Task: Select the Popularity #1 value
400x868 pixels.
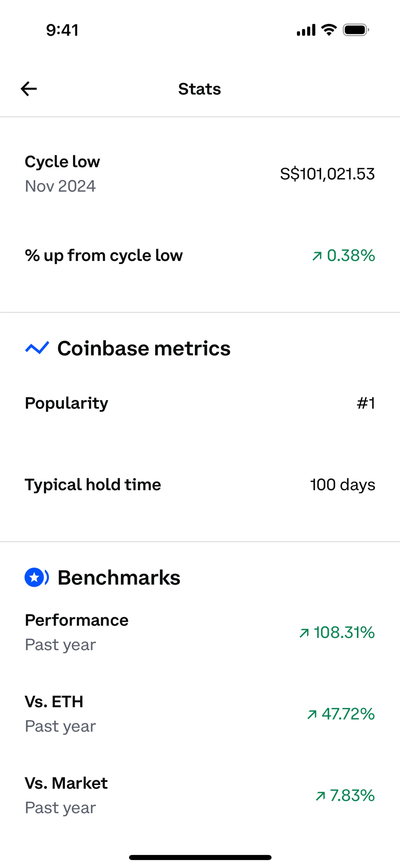Action: click(366, 403)
